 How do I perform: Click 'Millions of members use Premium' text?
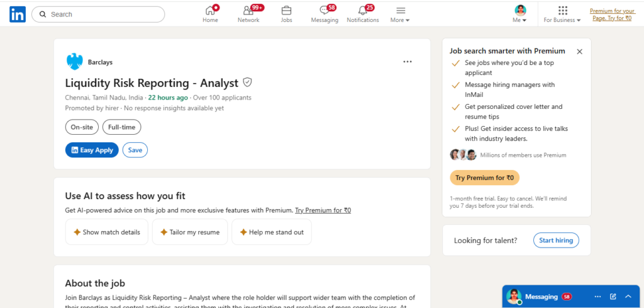(523, 156)
